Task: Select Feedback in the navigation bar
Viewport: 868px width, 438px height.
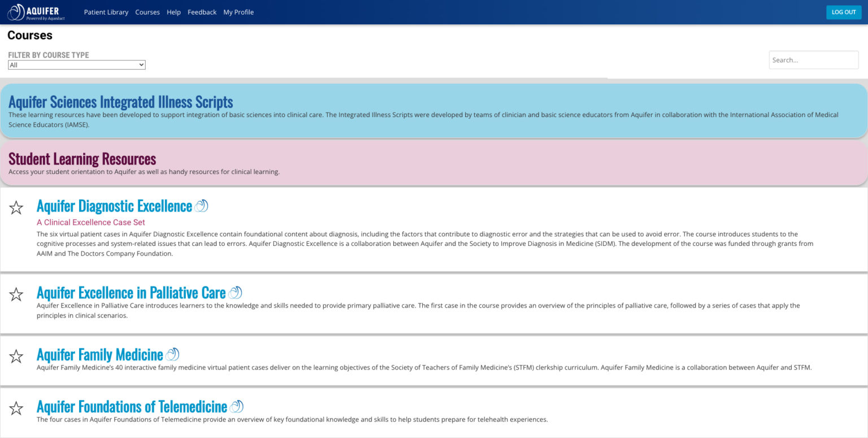Action: pyautogui.click(x=202, y=12)
